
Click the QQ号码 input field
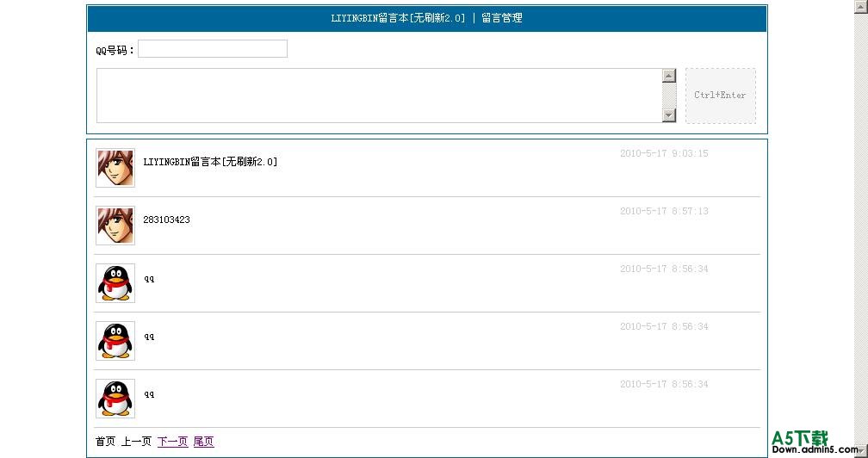click(x=213, y=49)
